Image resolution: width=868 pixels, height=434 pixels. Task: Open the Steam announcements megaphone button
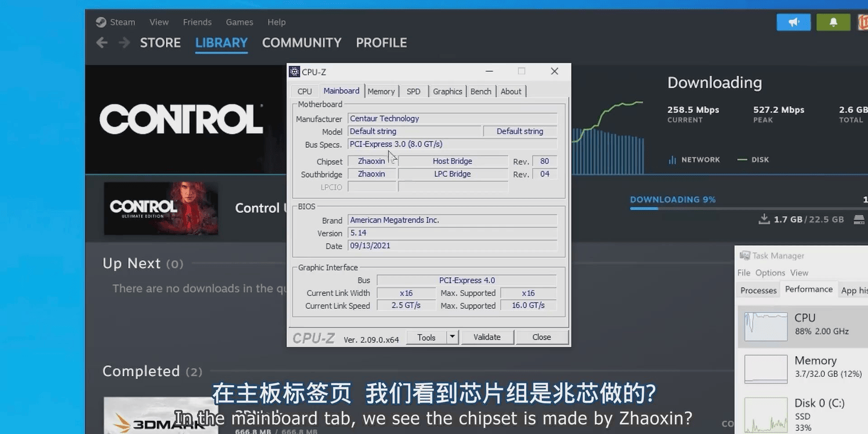(x=794, y=22)
